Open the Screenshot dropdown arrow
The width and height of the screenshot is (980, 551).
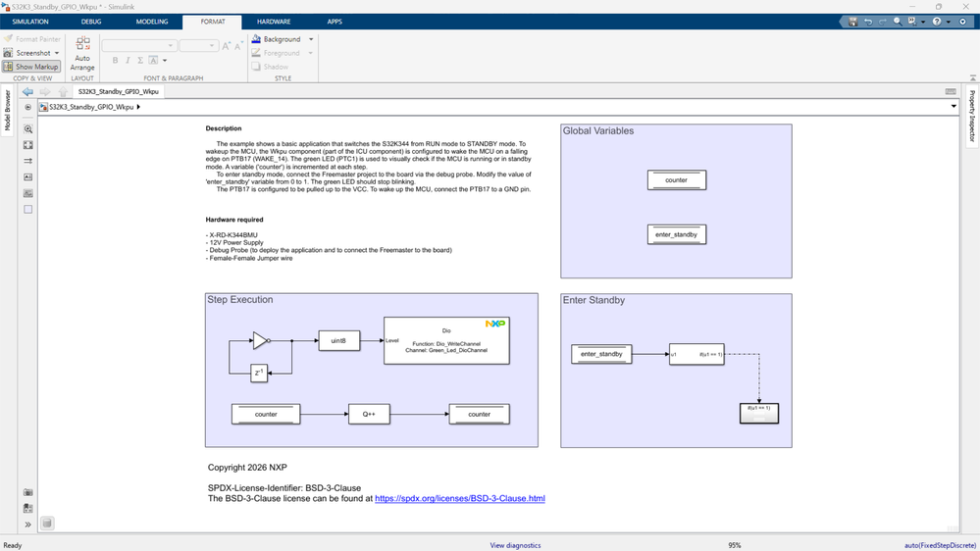click(x=57, y=53)
